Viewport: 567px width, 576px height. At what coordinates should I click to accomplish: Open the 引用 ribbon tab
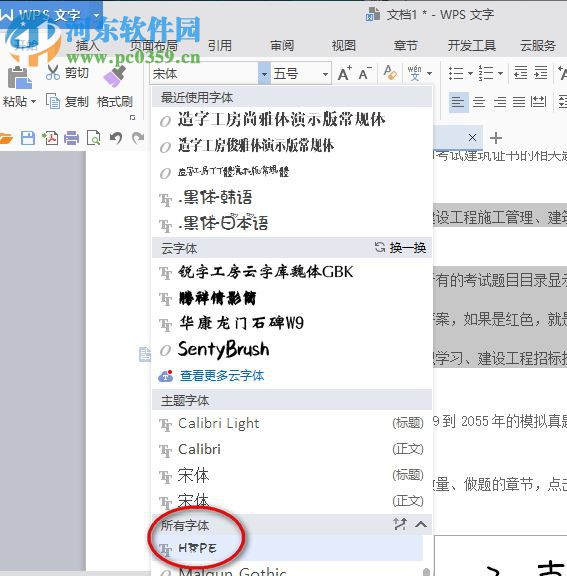220,46
